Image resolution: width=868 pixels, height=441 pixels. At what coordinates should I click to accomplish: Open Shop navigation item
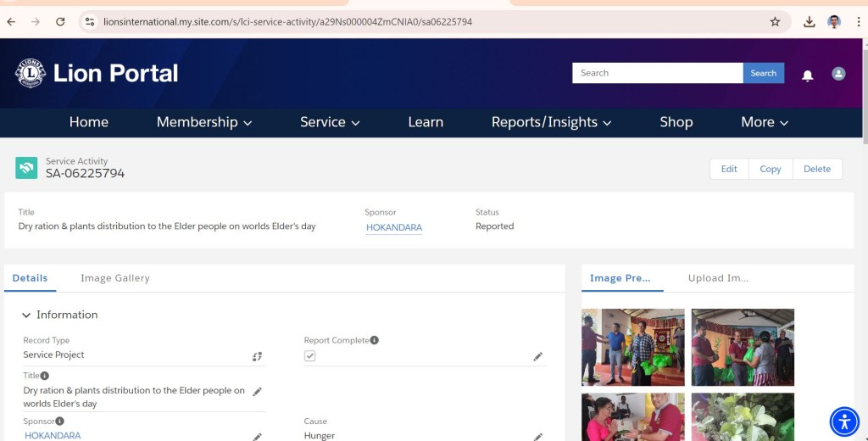[x=676, y=122]
